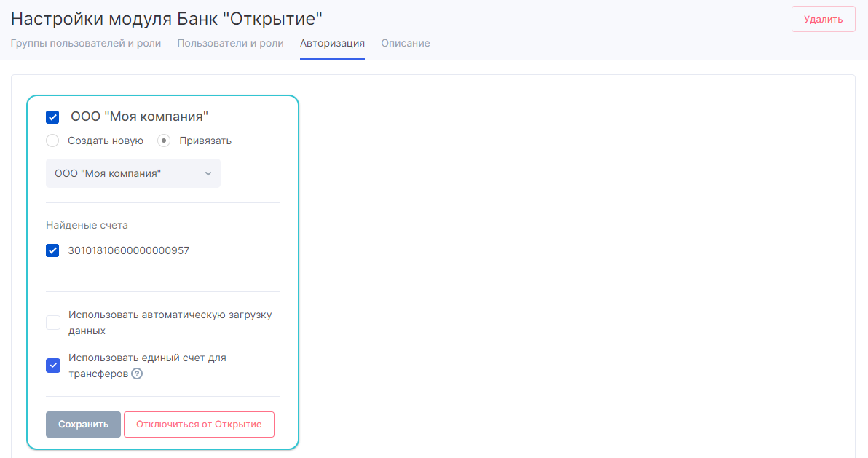This screenshot has height=458, width=868.
Task: Click account number 30101810600000000957 text
Action: pos(128,250)
